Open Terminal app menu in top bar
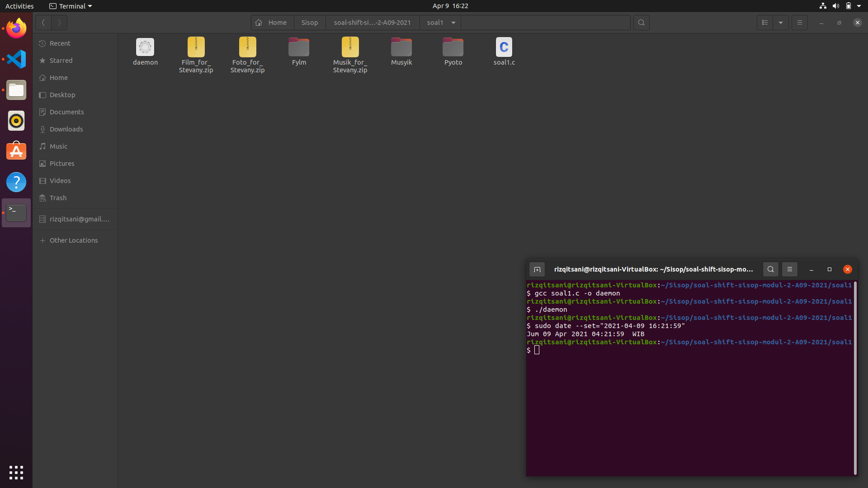 pos(71,6)
